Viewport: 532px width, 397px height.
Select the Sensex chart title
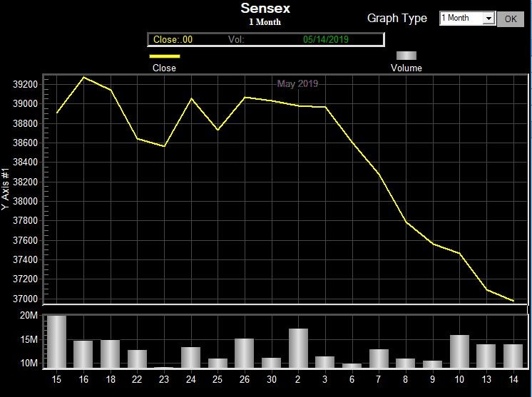pos(265,9)
